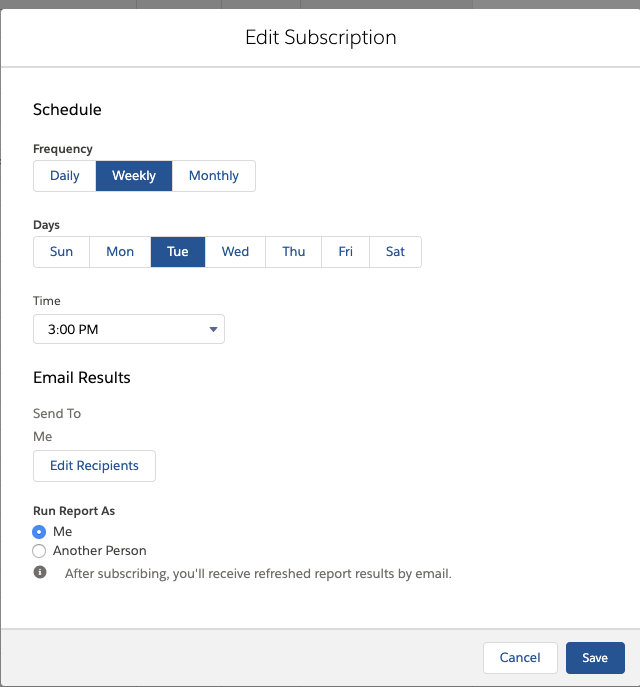Cancel the subscription edit

point(520,658)
